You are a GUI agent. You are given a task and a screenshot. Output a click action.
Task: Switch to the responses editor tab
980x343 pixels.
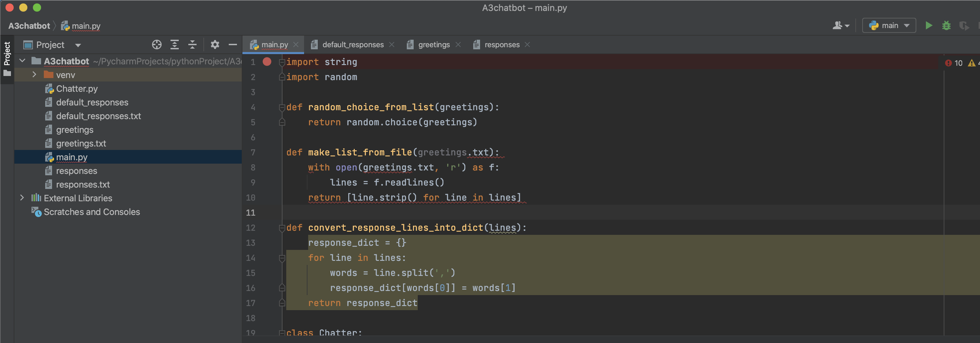click(x=501, y=45)
